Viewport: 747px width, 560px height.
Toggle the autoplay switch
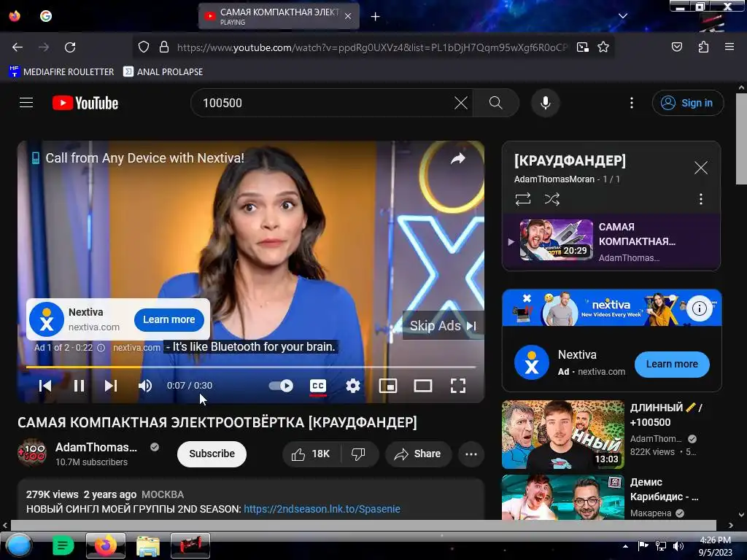click(x=281, y=386)
